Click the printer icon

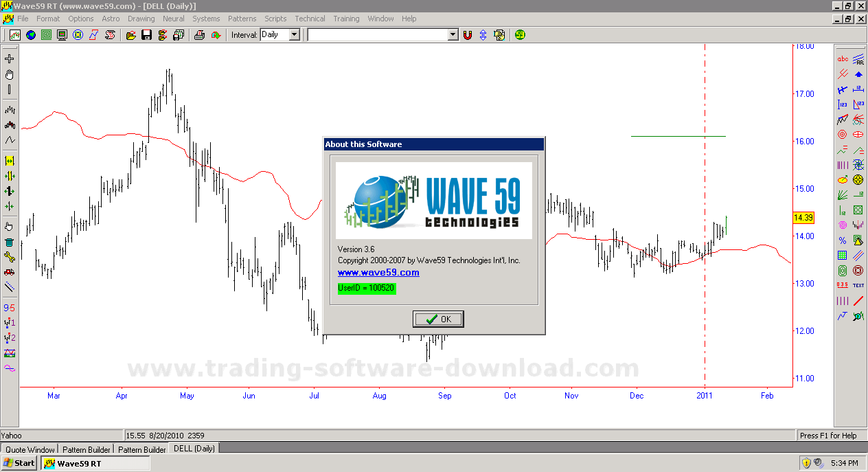[200, 34]
